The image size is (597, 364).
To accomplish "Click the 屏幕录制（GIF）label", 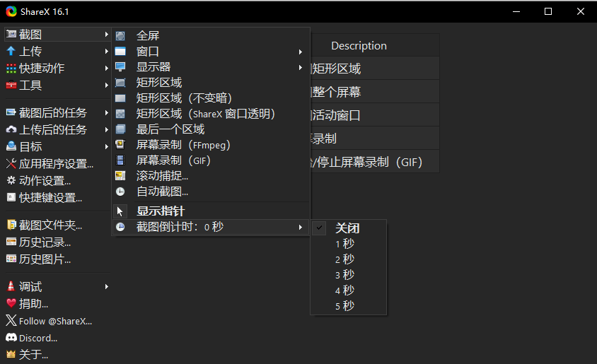I will click(x=173, y=160).
